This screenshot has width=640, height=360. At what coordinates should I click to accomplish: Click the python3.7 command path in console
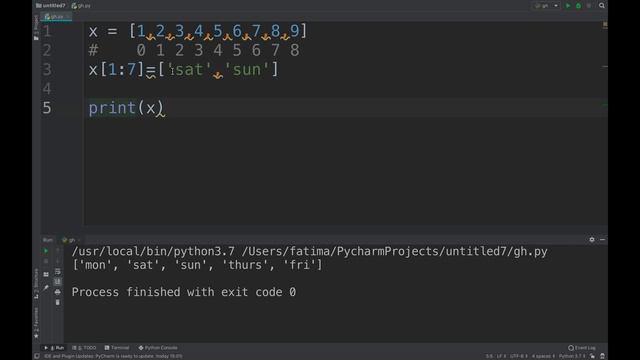point(153,251)
